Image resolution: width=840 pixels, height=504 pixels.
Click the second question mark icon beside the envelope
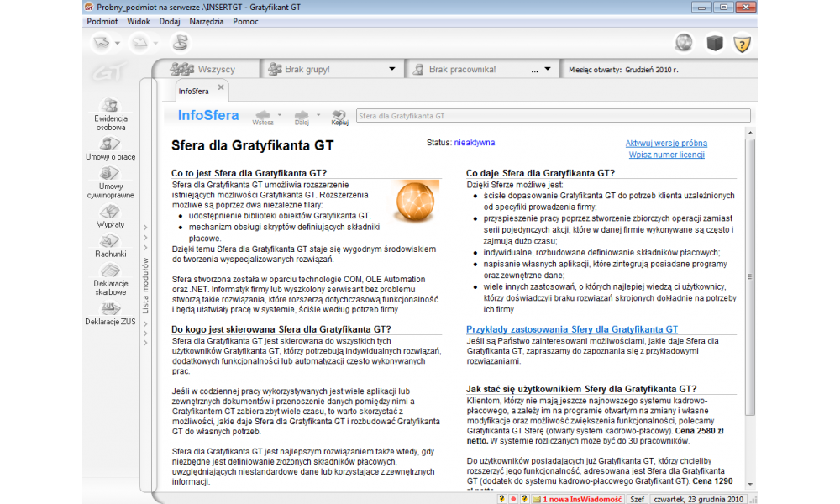pyautogui.click(x=524, y=499)
